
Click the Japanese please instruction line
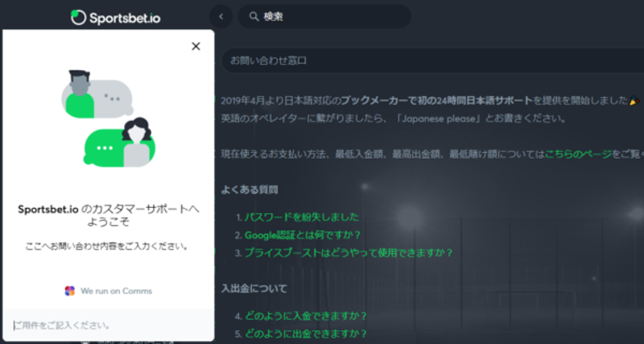(x=394, y=118)
